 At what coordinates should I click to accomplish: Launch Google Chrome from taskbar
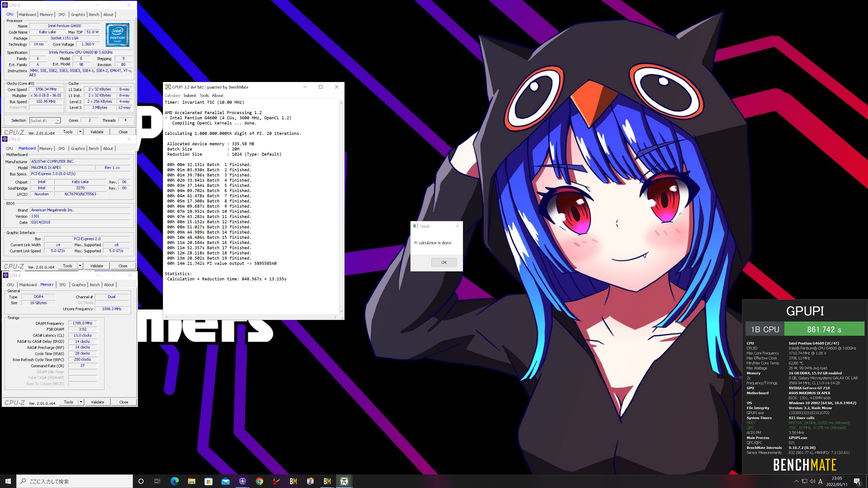(259, 481)
